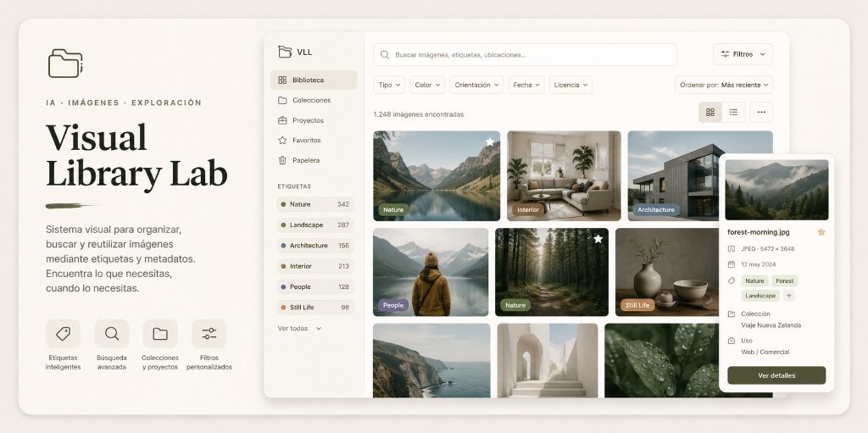Click the Etiquetas inteligentes tag icon

tap(63, 333)
